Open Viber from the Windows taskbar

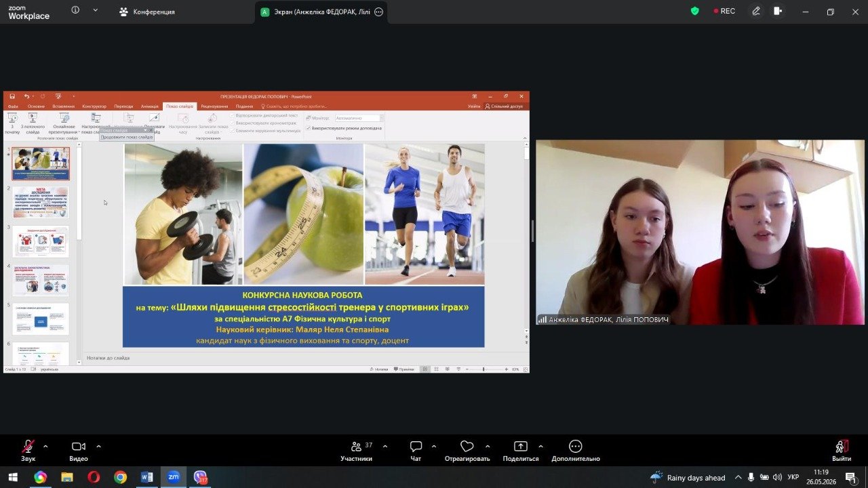pyautogui.click(x=200, y=477)
